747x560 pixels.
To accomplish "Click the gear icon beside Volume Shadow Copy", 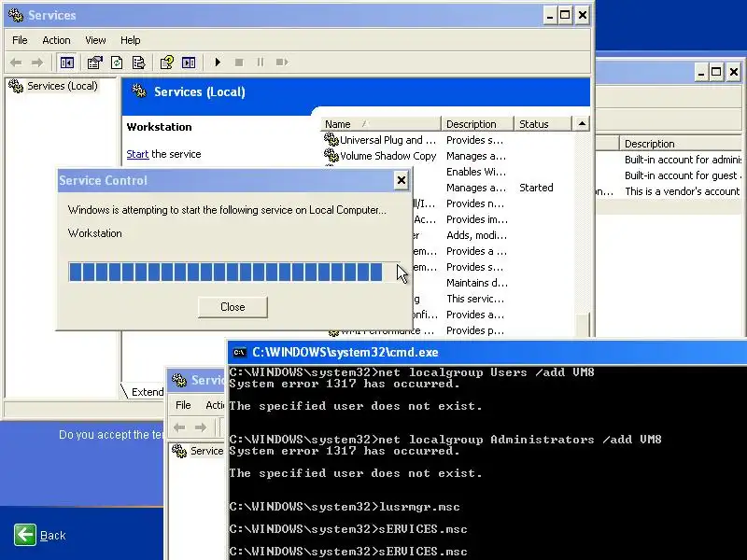I will (331, 155).
